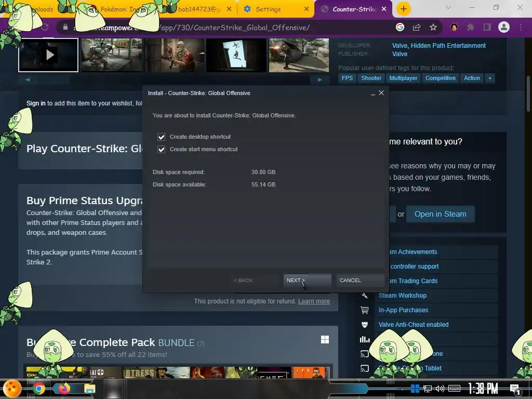Open the tab search chevron
Screen dimensions: 532x399
[x=448, y=7]
